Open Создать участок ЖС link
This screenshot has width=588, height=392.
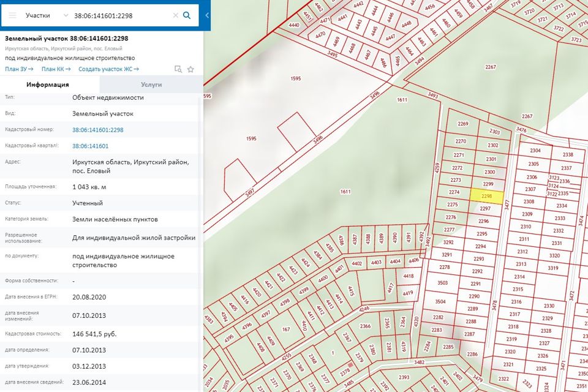pyautogui.click(x=109, y=69)
